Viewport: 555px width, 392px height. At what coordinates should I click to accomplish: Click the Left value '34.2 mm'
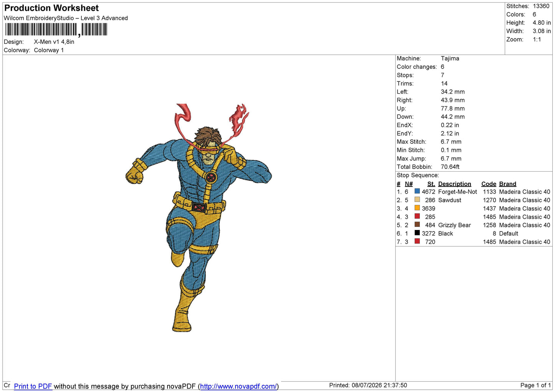[452, 92]
